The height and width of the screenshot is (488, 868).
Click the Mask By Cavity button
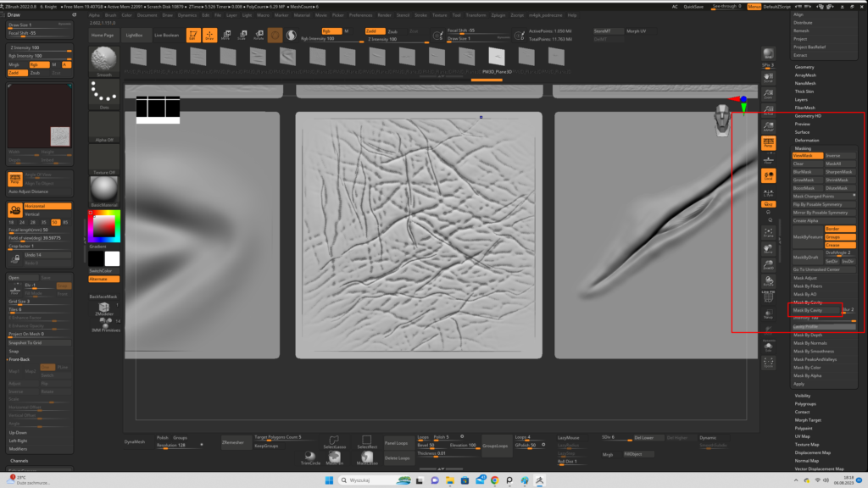click(815, 311)
